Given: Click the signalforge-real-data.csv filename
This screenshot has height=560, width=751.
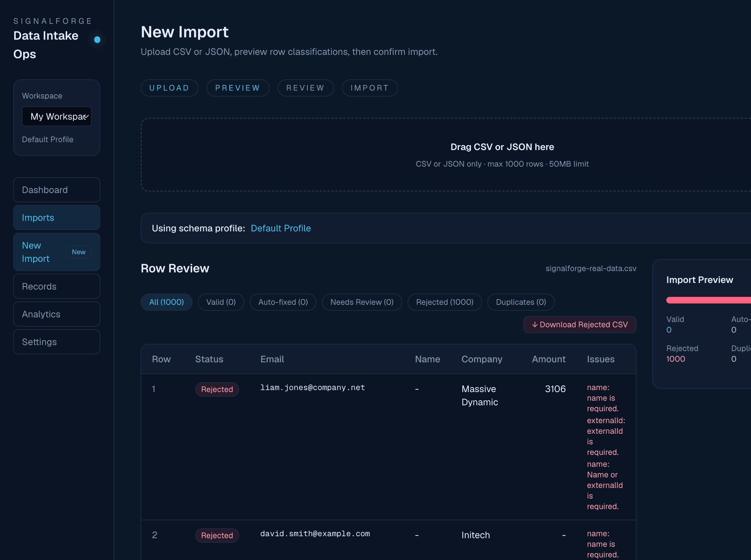Looking at the screenshot, I should point(591,268).
